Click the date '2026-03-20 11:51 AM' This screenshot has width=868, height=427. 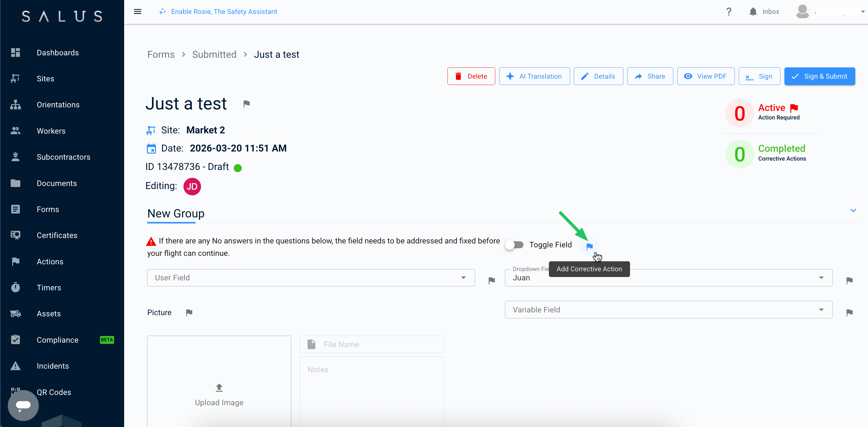[238, 148]
